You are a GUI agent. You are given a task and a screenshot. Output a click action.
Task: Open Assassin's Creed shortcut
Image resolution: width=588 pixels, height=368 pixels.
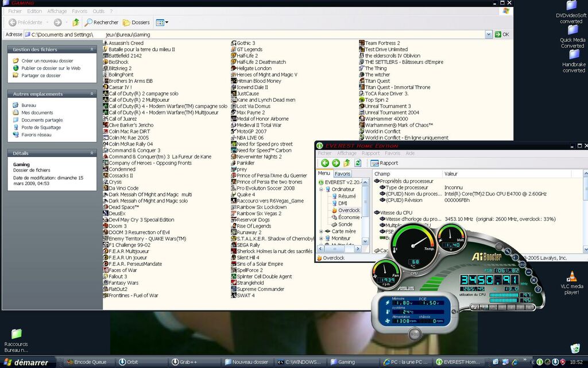tap(123, 43)
